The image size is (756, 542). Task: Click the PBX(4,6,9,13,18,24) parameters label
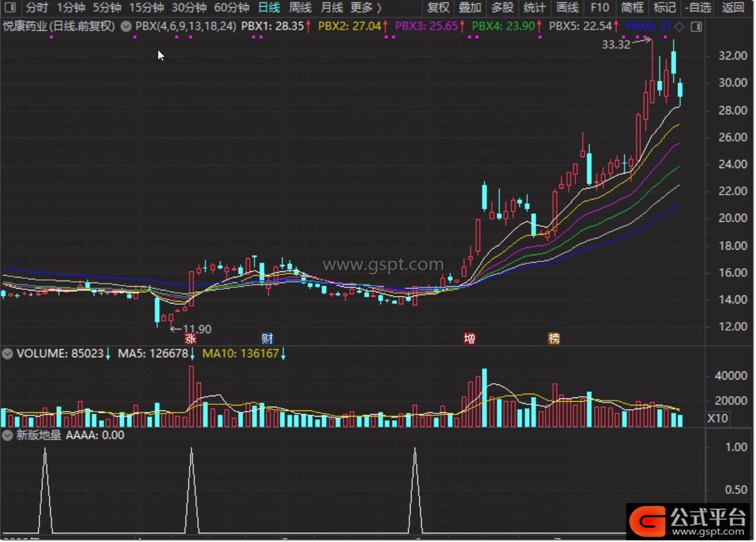coord(185,27)
